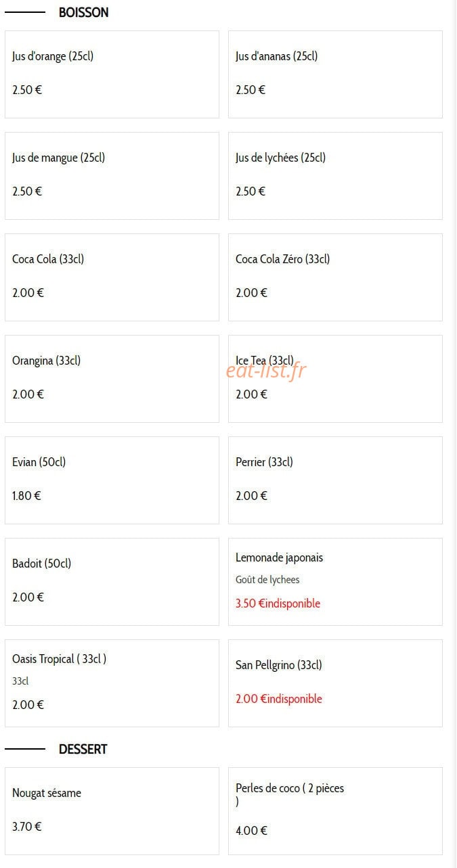Click the eat-list.fr watermark link

266,369
